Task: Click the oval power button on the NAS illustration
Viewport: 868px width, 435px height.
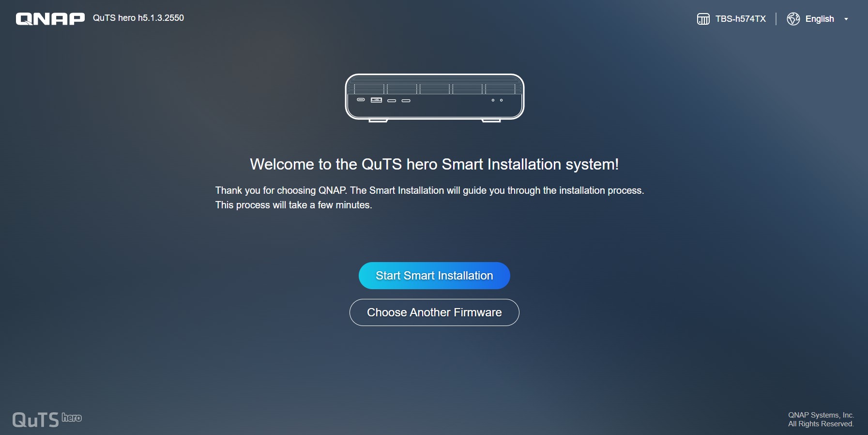Action: point(361,99)
